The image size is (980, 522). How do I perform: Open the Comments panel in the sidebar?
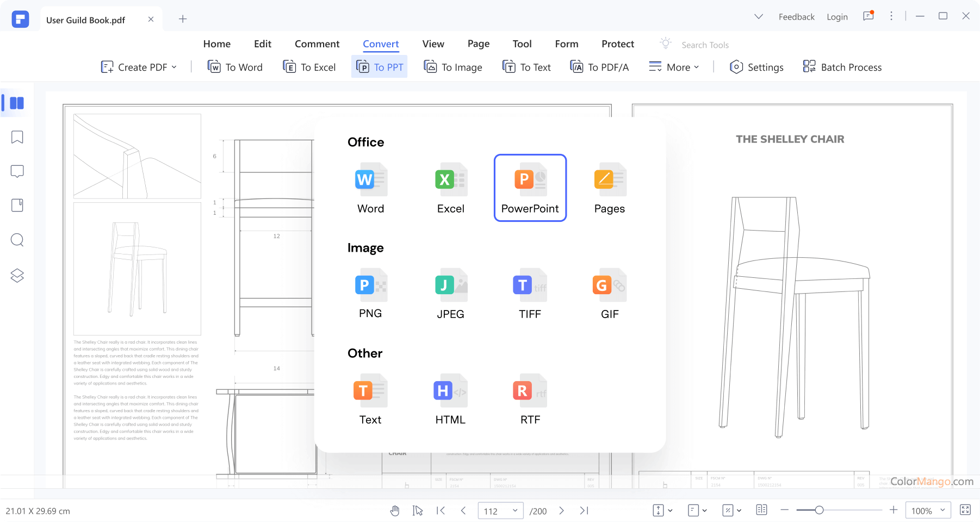point(17,171)
